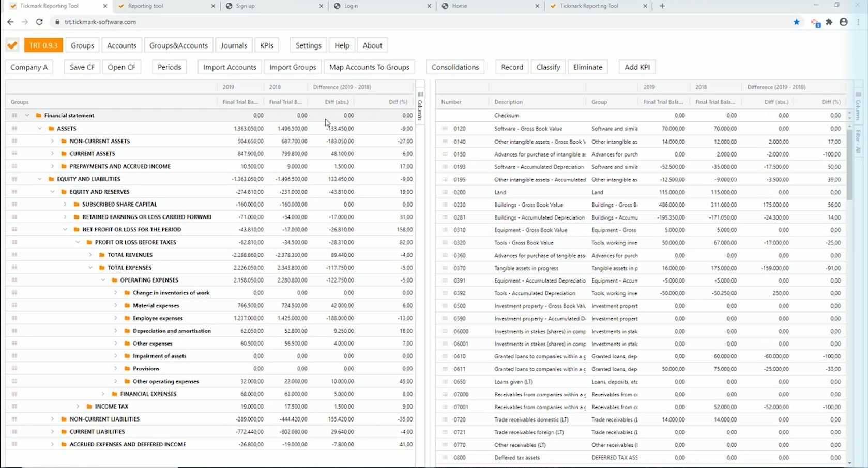Image resolution: width=868 pixels, height=468 pixels.
Task: Sort by the Description column header
Action: (x=508, y=102)
